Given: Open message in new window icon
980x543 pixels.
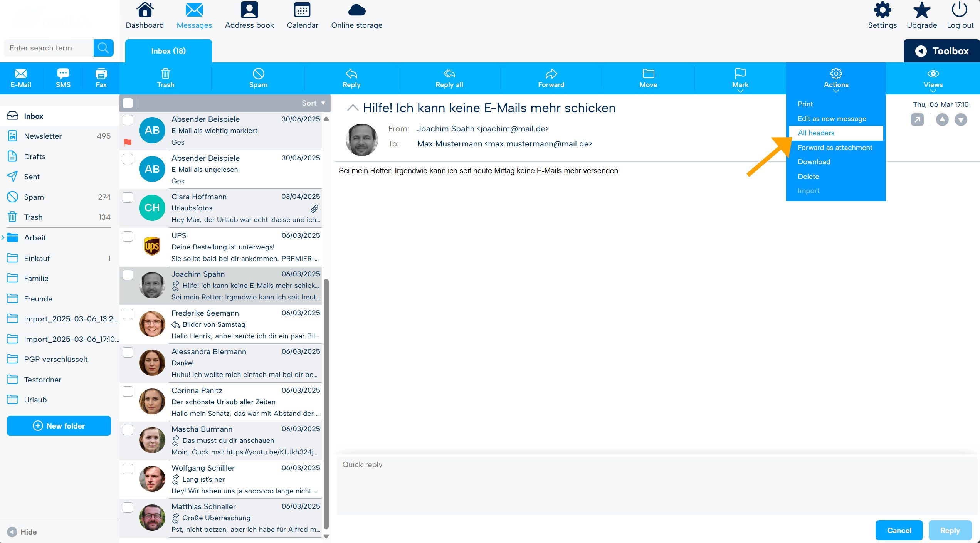Looking at the screenshot, I should click(x=917, y=120).
